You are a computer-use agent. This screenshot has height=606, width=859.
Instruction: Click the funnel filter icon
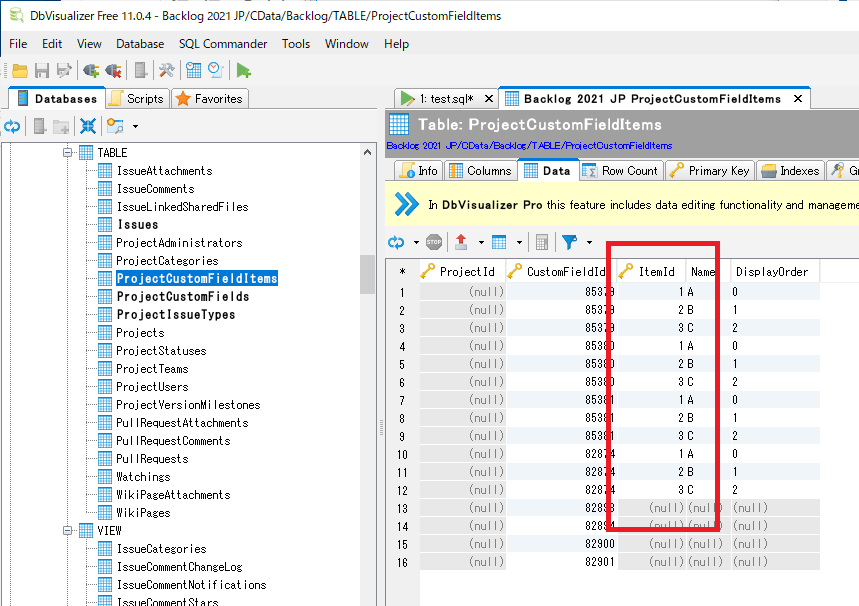click(x=569, y=242)
